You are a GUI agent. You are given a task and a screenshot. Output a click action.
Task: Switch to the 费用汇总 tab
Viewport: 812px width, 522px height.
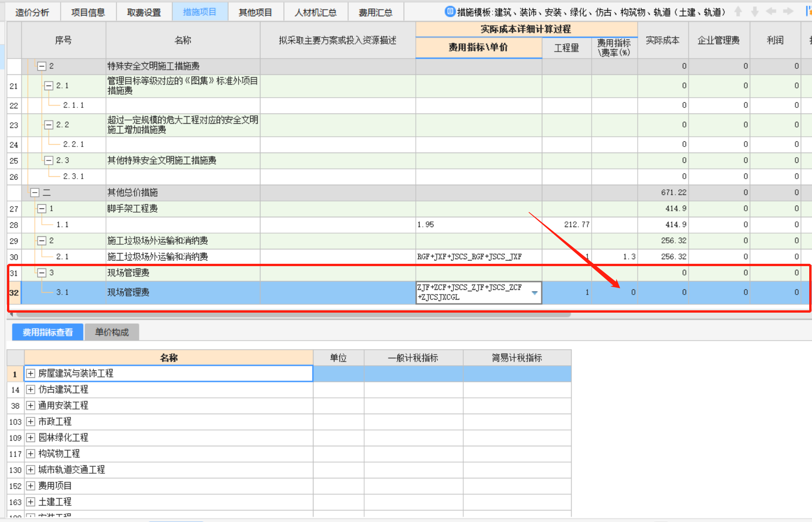click(x=375, y=12)
